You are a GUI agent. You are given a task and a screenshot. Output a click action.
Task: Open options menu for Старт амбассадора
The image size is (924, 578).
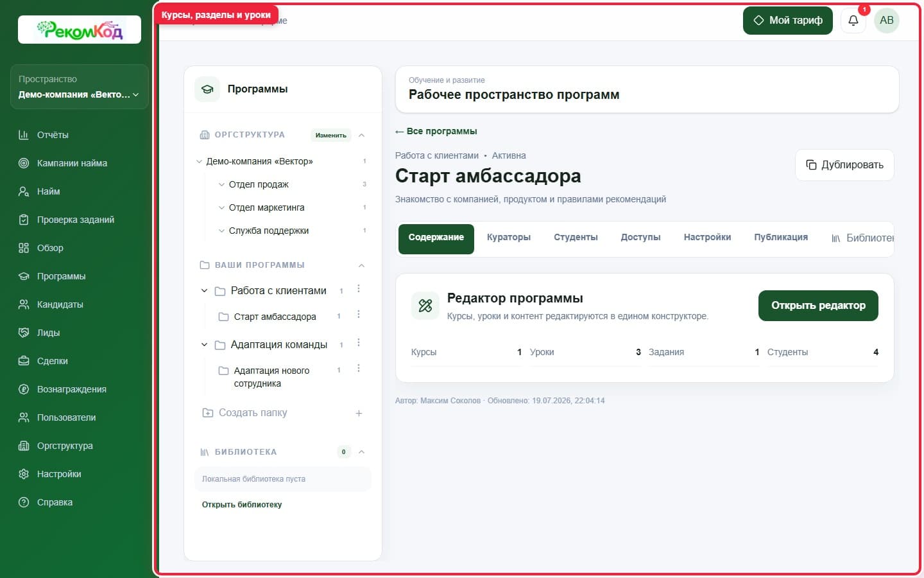[359, 315]
